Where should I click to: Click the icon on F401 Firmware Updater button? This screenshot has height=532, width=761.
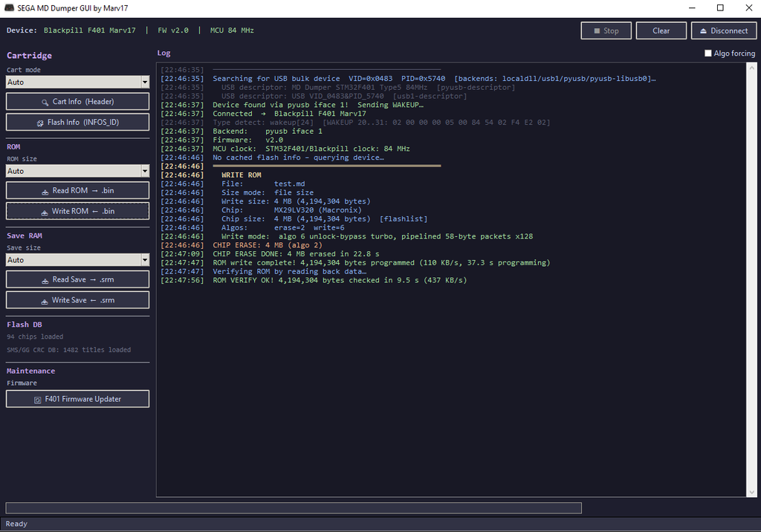(37, 400)
